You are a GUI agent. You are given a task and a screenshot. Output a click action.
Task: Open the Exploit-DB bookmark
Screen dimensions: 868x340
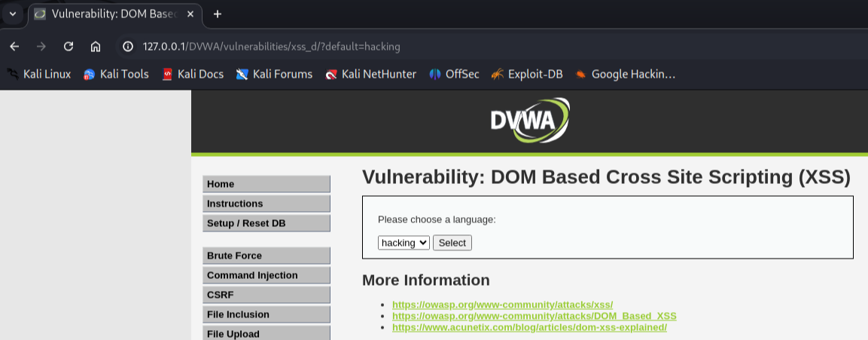[x=526, y=74]
